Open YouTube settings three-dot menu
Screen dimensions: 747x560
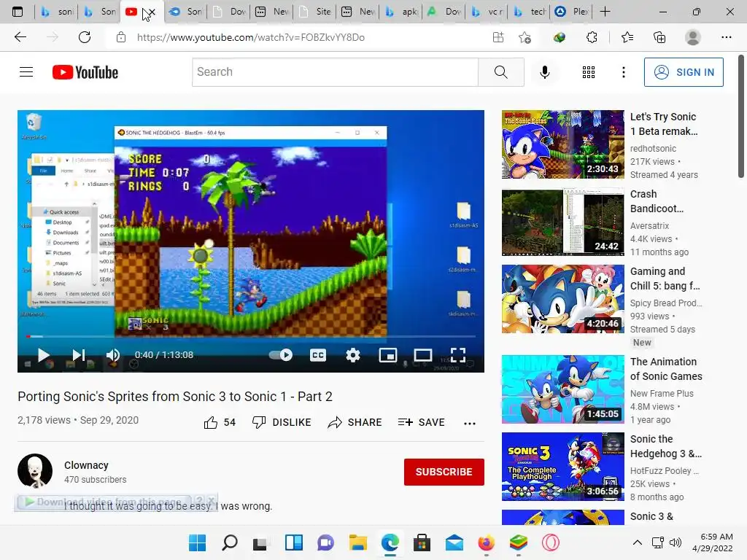[623, 72]
